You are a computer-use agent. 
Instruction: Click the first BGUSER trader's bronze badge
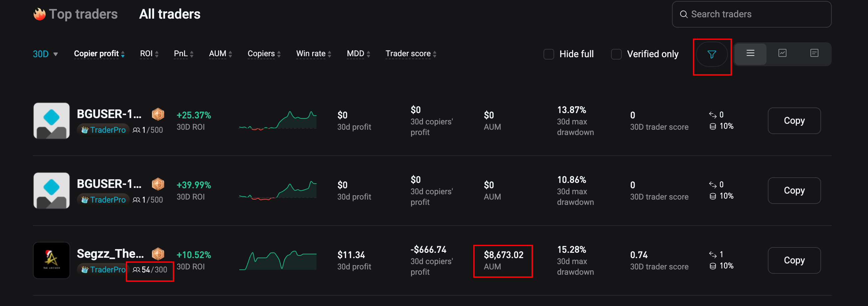coord(158,114)
